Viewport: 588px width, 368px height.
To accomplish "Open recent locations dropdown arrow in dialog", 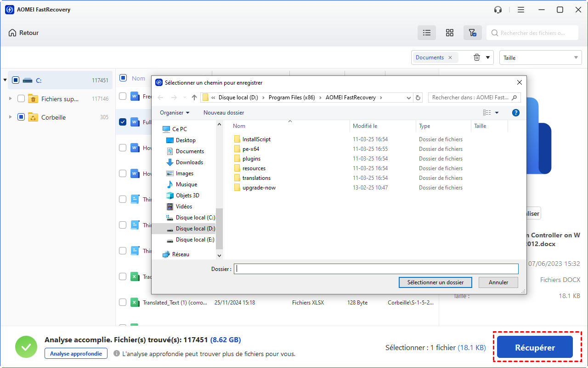I will pyautogui.click(x=184, y=98).
